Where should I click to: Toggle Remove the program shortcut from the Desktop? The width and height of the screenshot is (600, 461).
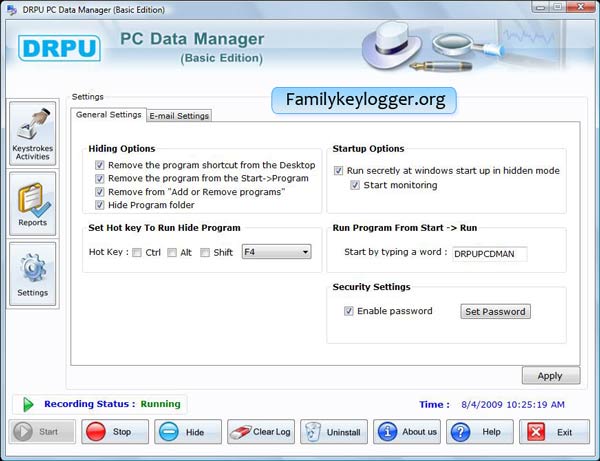pos(99,165)
